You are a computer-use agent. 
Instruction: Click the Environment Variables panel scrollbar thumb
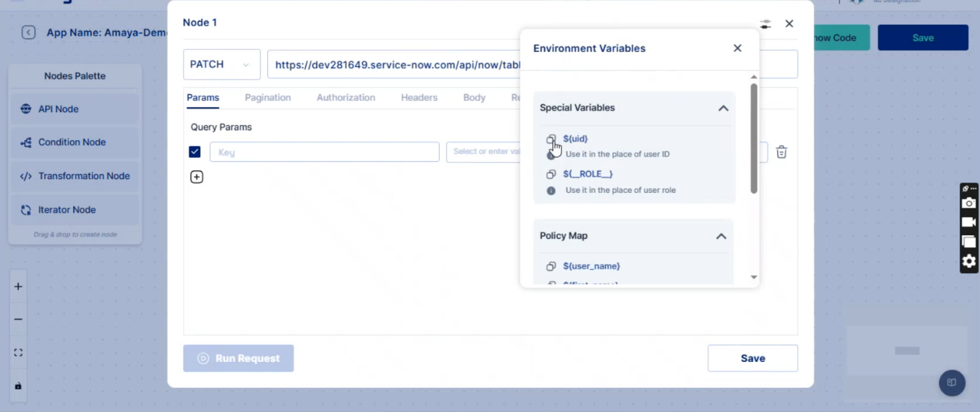click(754, 138)
